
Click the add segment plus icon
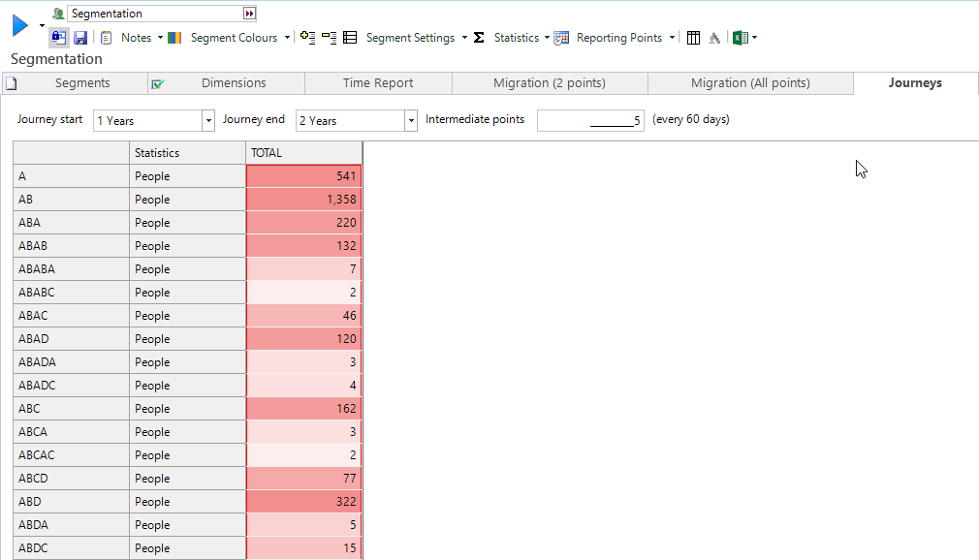pos(308,38)
